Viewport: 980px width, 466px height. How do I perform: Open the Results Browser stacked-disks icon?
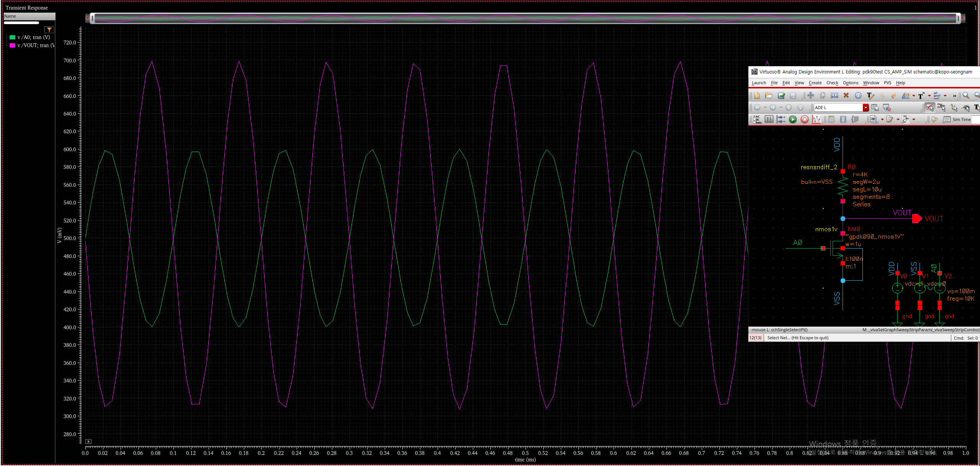coord(843,119)
